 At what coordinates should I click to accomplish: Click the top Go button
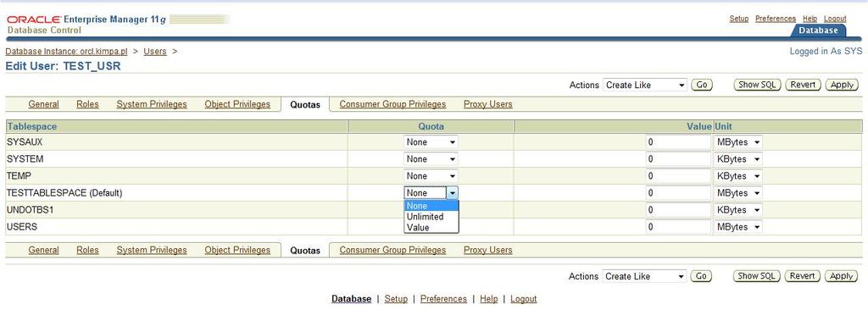(701, 86)
